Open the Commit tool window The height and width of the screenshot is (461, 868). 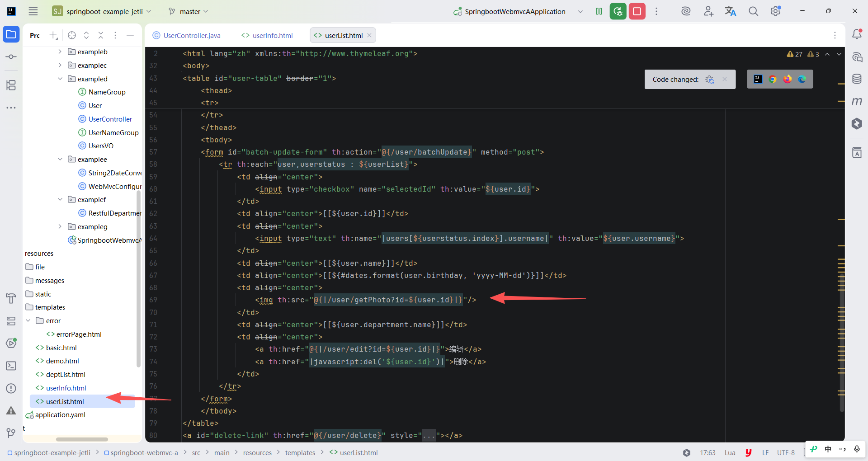point(11,57)
